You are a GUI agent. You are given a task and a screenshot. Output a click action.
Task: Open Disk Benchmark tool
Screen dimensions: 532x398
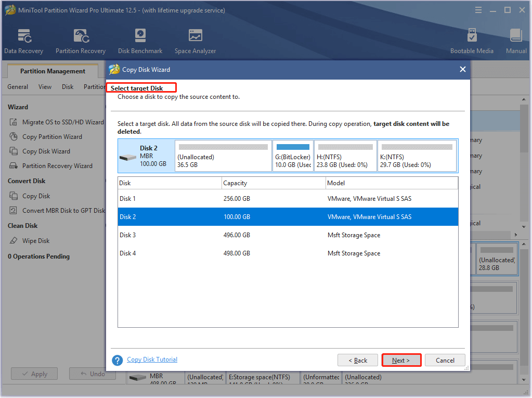[x=140, y=41]
